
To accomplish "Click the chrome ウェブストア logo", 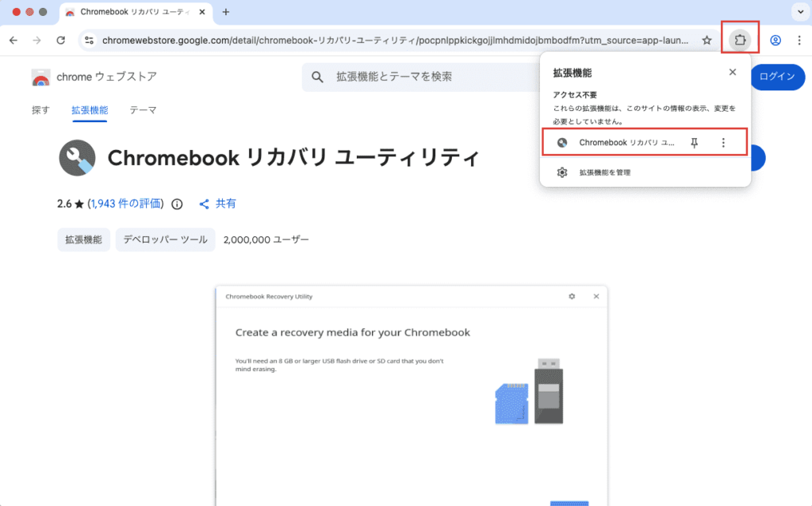I will point(94,77).
